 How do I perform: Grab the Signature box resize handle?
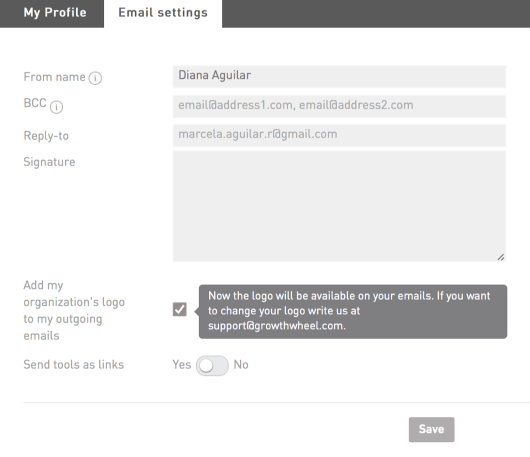tap(501, 257)
